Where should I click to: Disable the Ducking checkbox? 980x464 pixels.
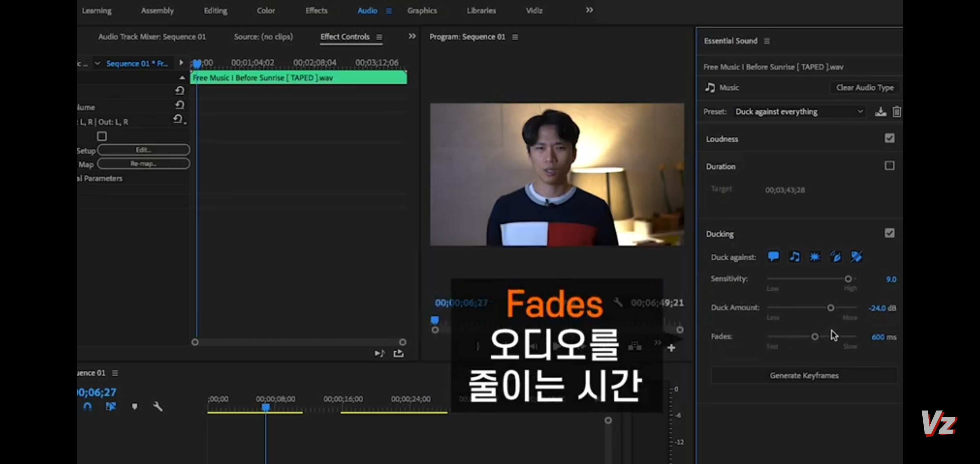point(889,233)
